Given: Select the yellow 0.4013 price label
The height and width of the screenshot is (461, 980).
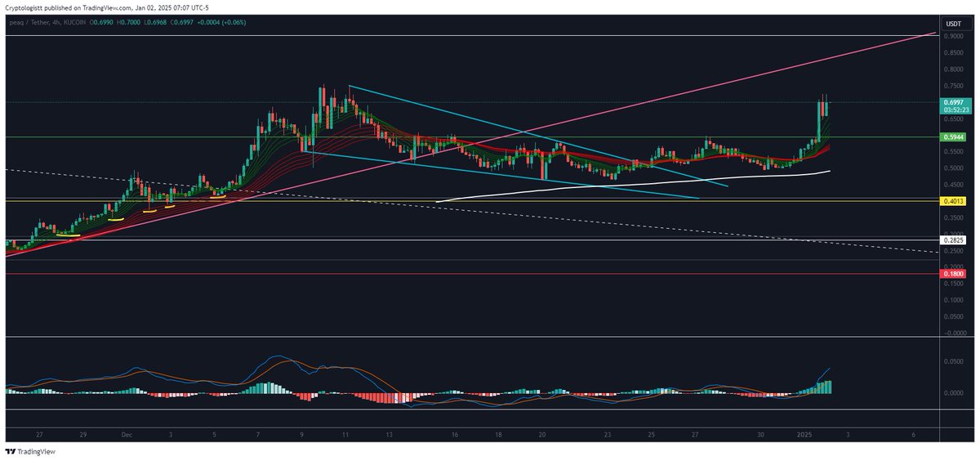Looking at the screenshot, I should [953, 201].
